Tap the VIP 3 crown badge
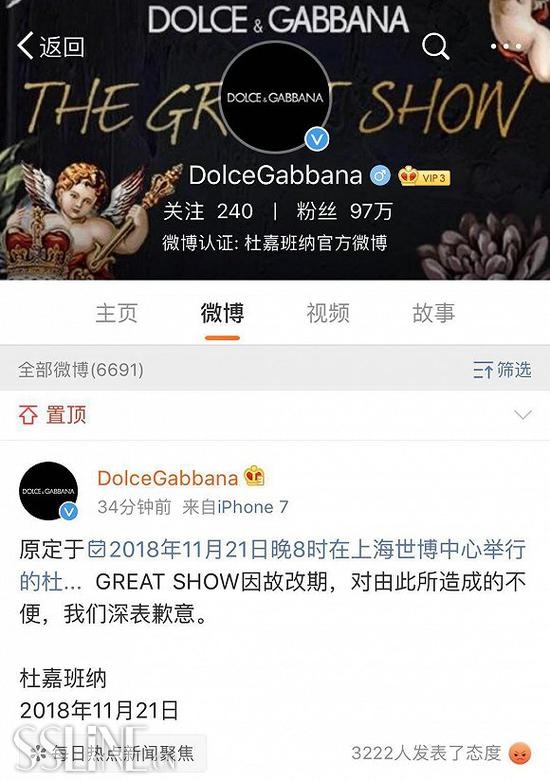This screenshot has width=550, height=781. point(424,176)
